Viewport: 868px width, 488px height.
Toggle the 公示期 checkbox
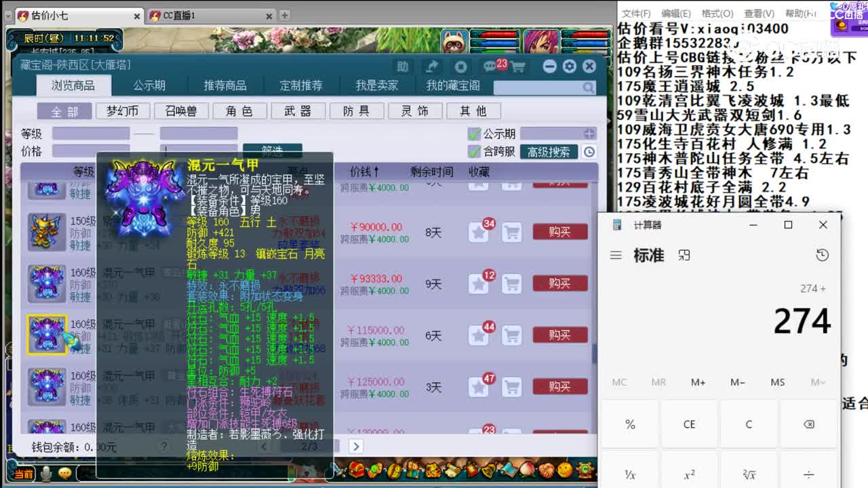pos(475,134)
